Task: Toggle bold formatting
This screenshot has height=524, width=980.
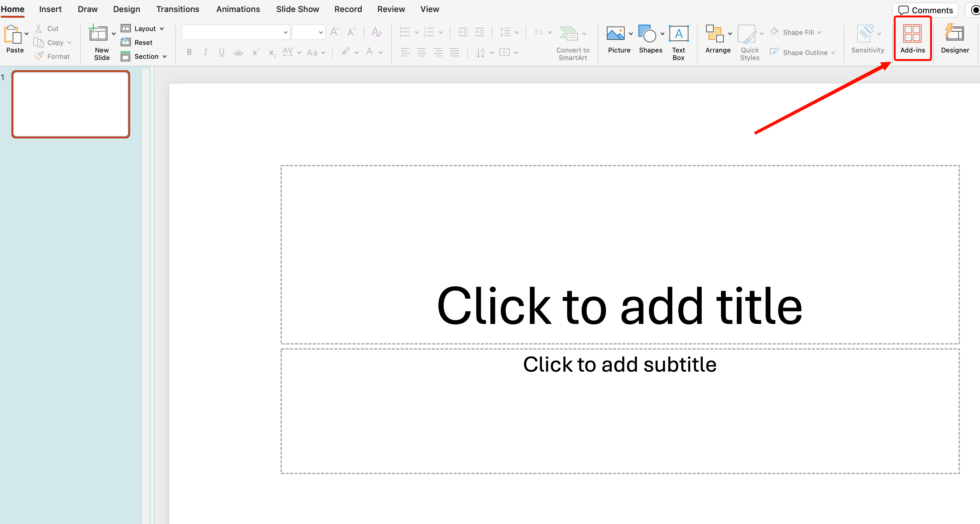Action: 189,52
